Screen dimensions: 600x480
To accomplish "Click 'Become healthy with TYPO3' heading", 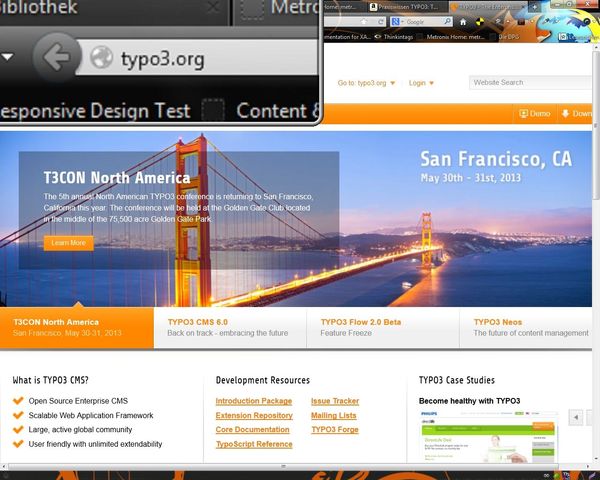I will (470, 401).
